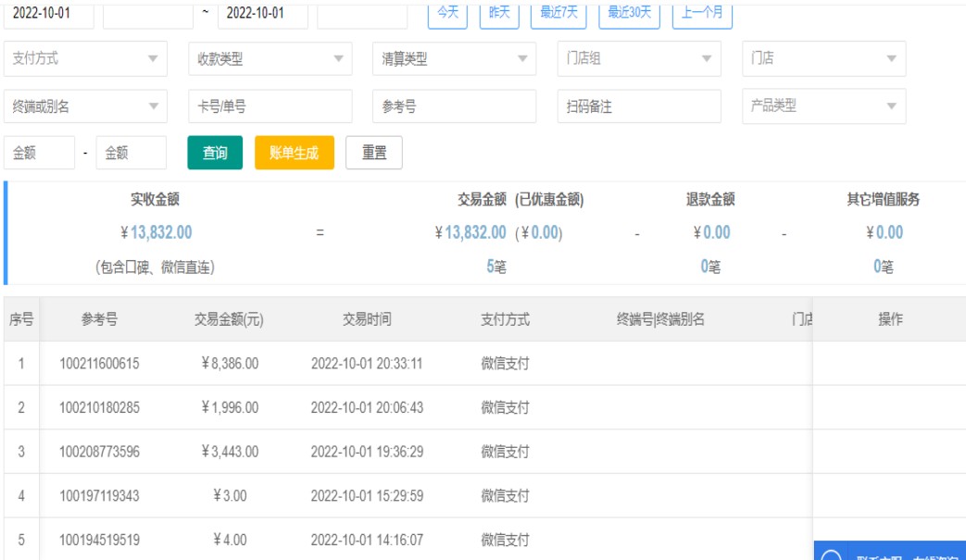Select the 今天 quick date button

point(447,13)
